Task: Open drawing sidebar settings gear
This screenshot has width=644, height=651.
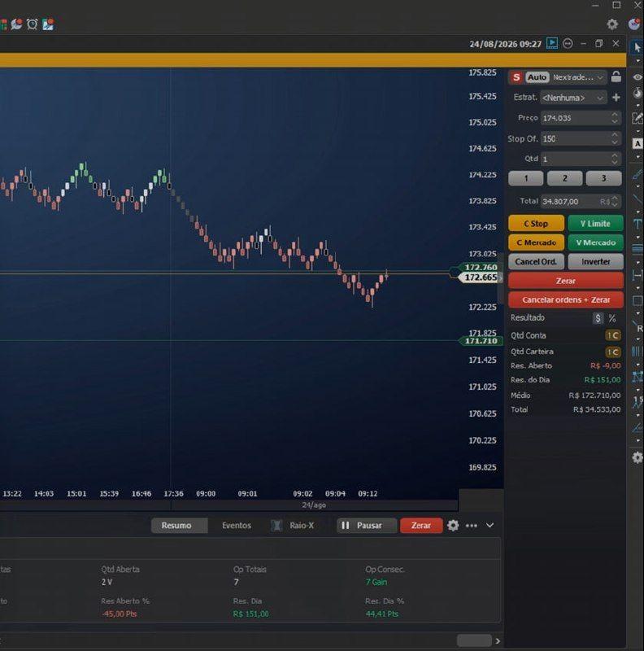Action: pos(637,457)
